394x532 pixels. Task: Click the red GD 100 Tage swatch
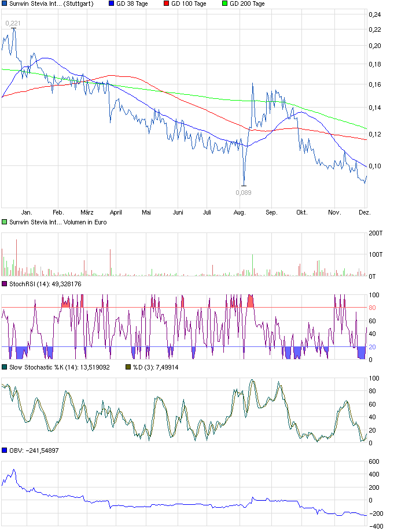click(x=166, y=3)
